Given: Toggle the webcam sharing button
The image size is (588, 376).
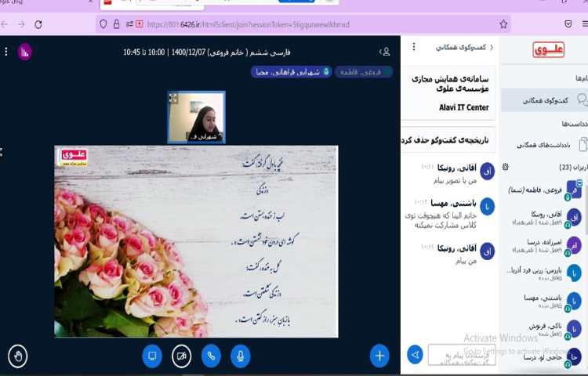Looking at the screenshot, I should coord(182,356).
